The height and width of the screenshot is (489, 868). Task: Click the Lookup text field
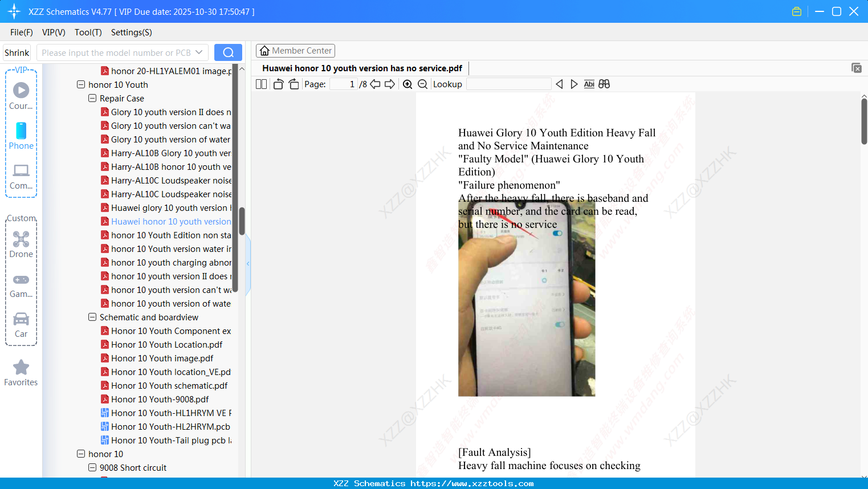(508, 84)
